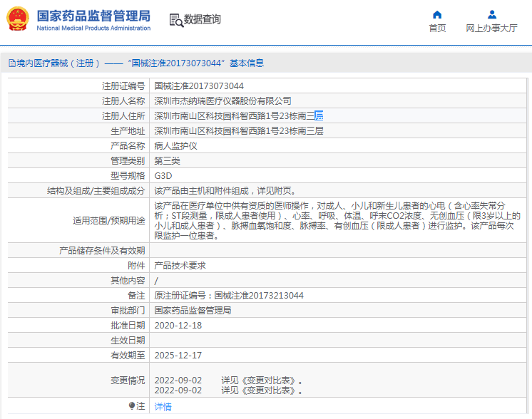The height and width of the screenshot is (419, 532).
Task: Click the 产品名称 label
Action: click(128, 146)
